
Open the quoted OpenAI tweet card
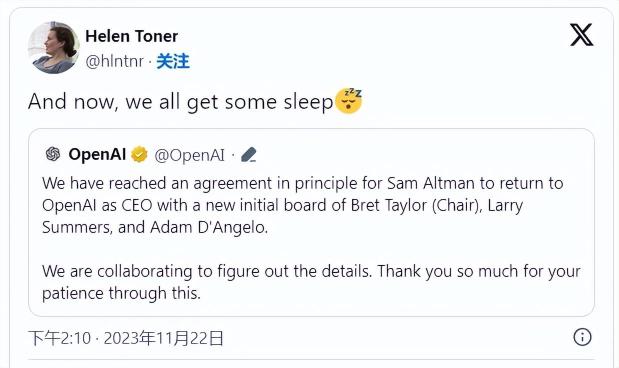click(311, 222)
